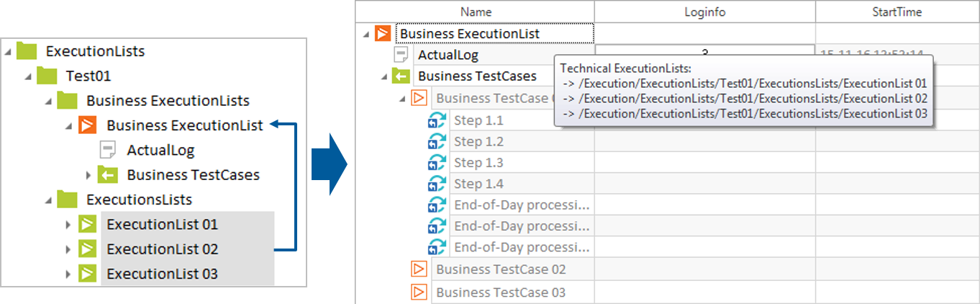The width and height of the screenshot is (980, 304).
Task: Click the green ExecutionList 01 icon
Action: (87, 225)
